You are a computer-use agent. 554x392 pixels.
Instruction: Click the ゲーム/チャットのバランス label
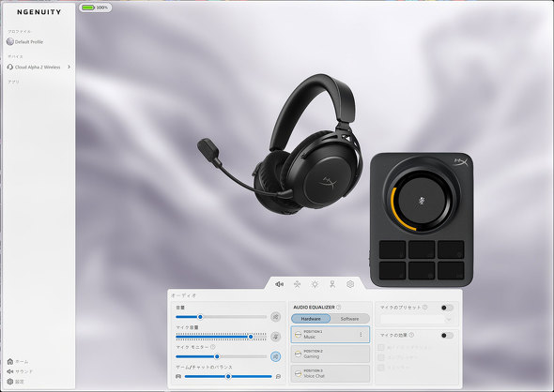[x=204, y=368]
